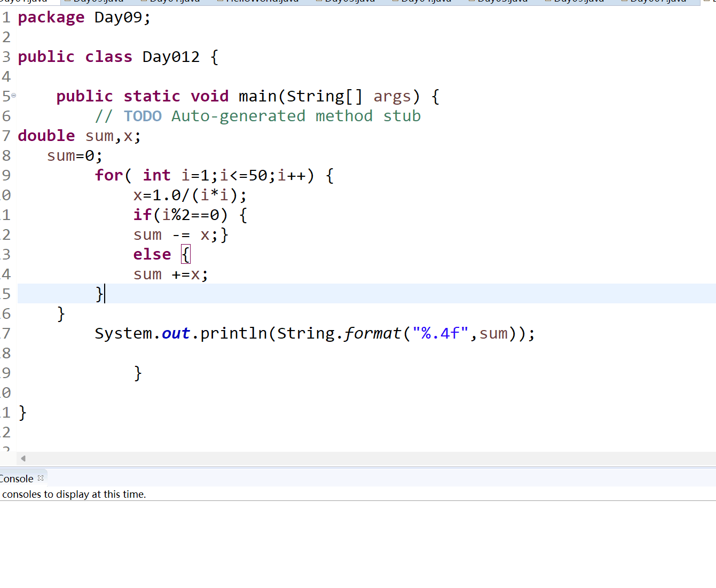The height and width of the screenshot is (588, 716).
Task: Click the 'void' keyword in main declaration
Action: [210, 97]
